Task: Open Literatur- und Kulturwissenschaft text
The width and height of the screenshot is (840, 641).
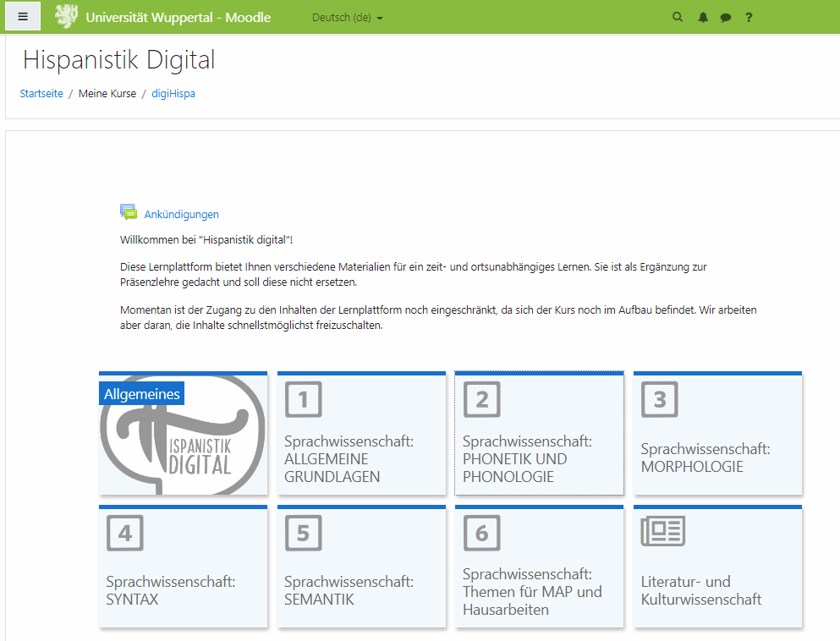Action: [701, 590]
